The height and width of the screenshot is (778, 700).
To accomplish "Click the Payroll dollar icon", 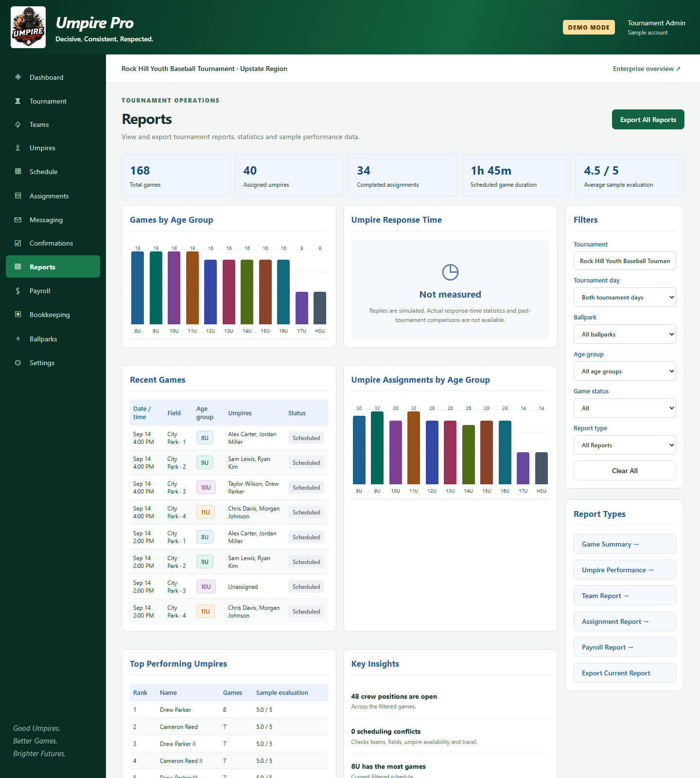I will click(x=18, y=291).
